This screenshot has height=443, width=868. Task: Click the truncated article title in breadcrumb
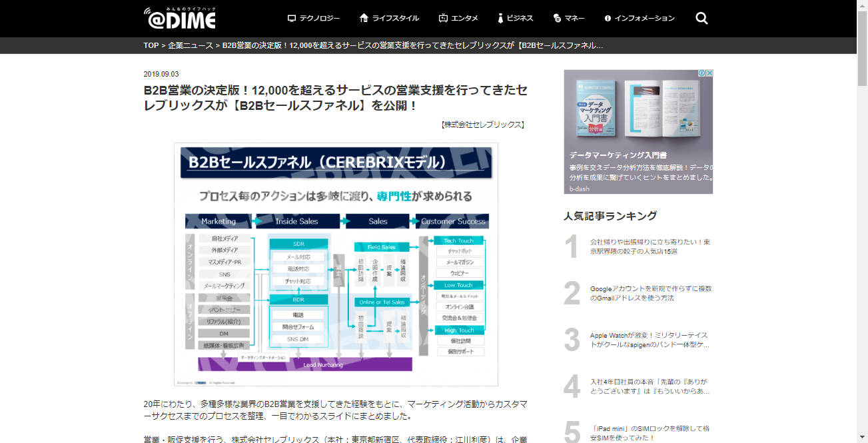coord(413,45)
